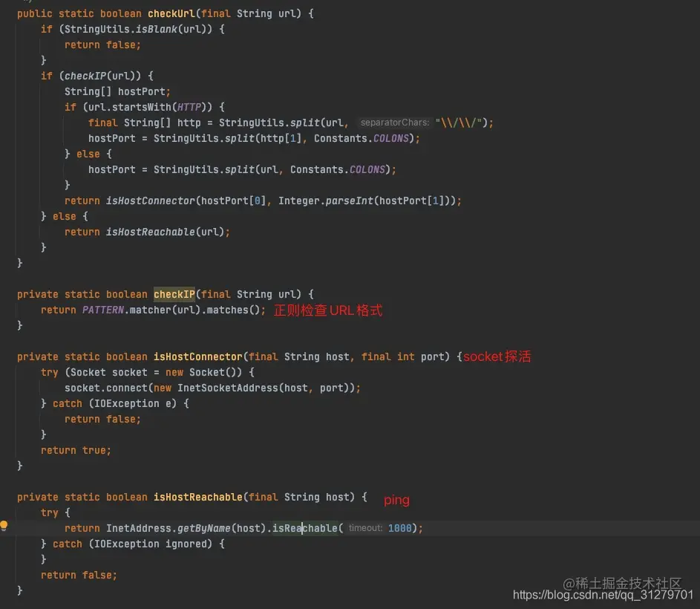Viewport: 700px width, 609px height.
Task: Click checkIP call inside the if condition
Action: 85,76
